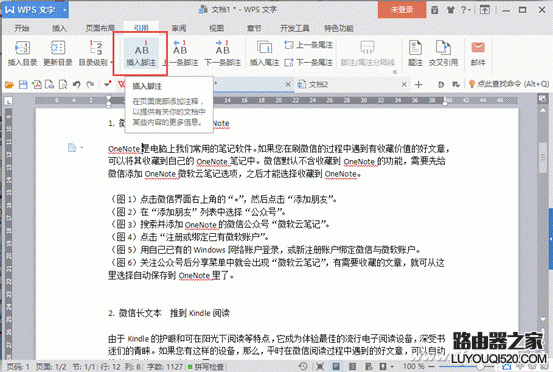Click the underlined word OneNote at paragraph start

(124, 149)
